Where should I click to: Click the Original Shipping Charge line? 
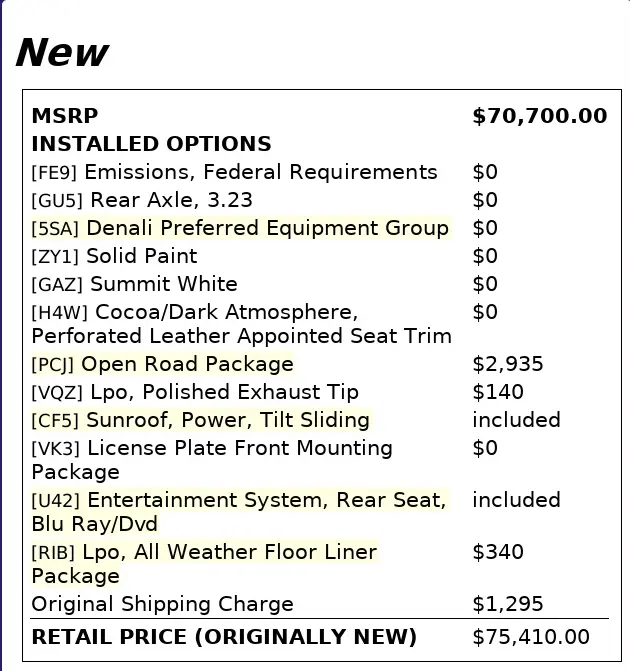(x=162, y=604)
